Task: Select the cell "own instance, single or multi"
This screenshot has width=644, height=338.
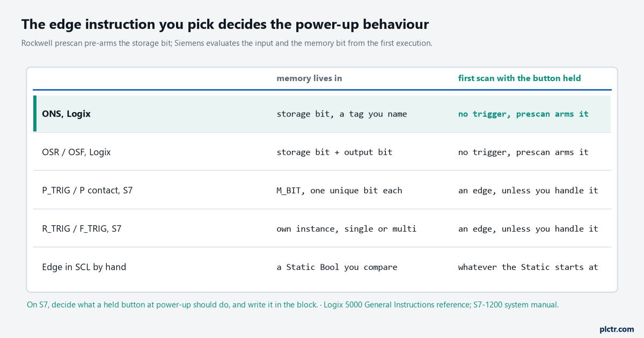Action: [x=347, y=229]
